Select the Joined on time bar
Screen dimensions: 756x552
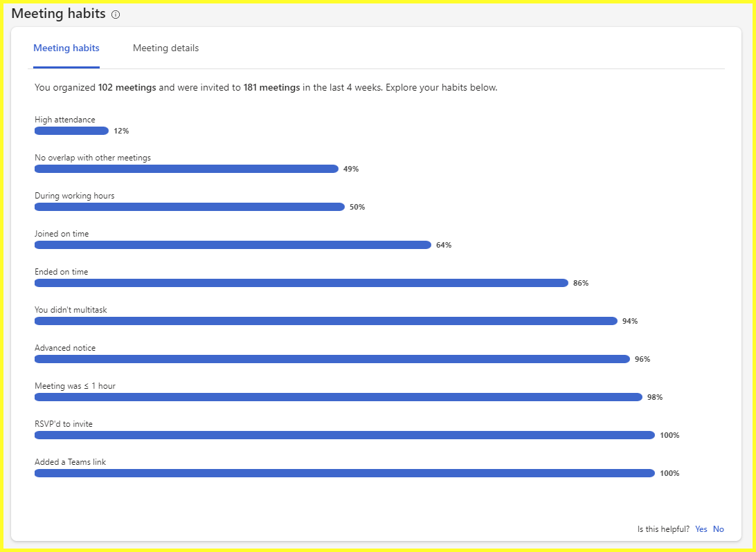click(x=233, y=245)
